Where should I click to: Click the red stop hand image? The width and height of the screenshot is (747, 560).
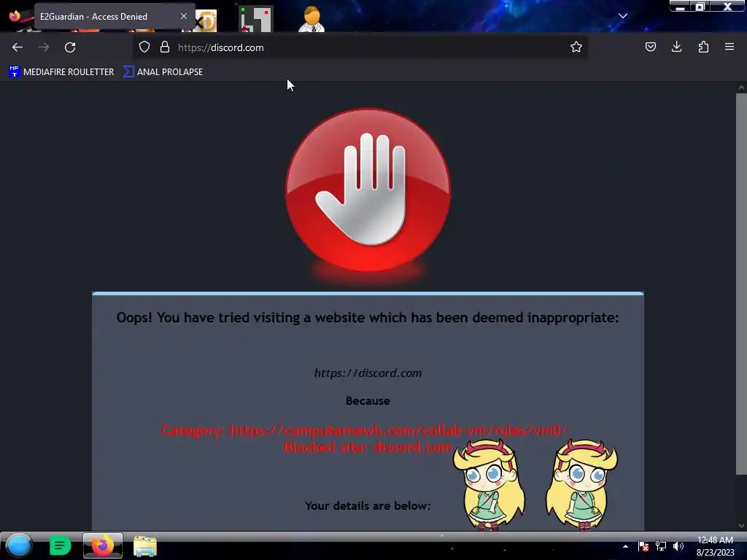click(x=368, y=190)
